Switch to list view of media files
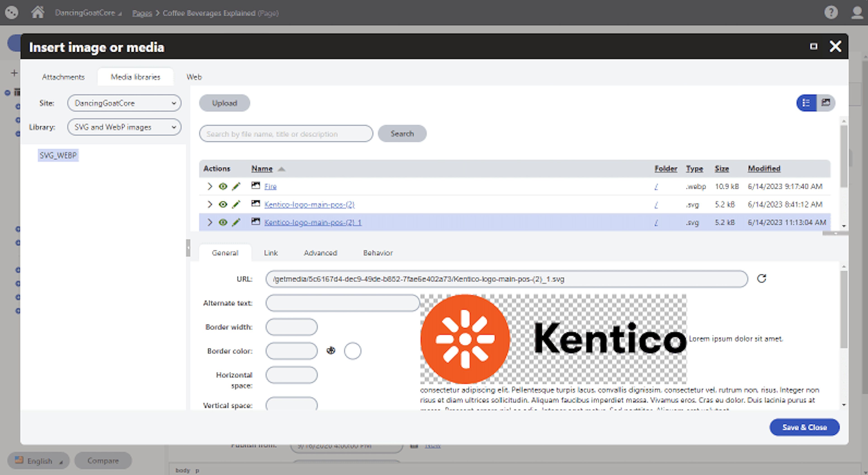This screenshot has width=868, height=475. [x=806, y=103]
